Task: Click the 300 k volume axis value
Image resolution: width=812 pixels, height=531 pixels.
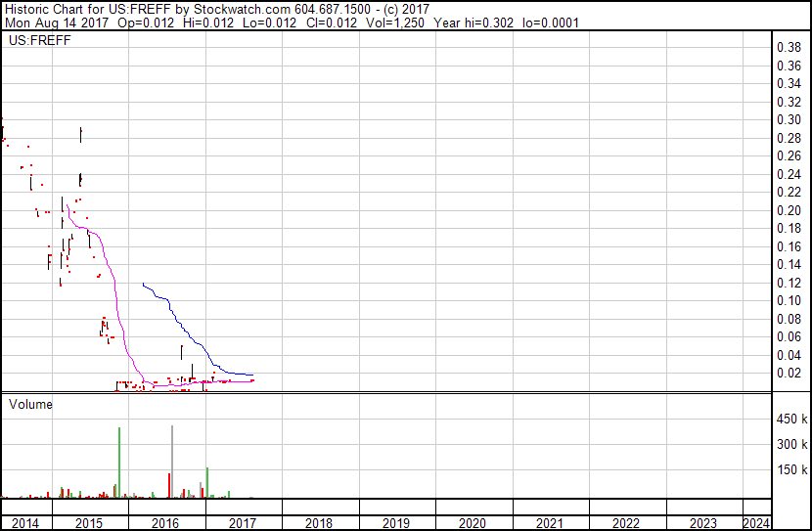Action: pyautogui.click(x=791, y=444)
